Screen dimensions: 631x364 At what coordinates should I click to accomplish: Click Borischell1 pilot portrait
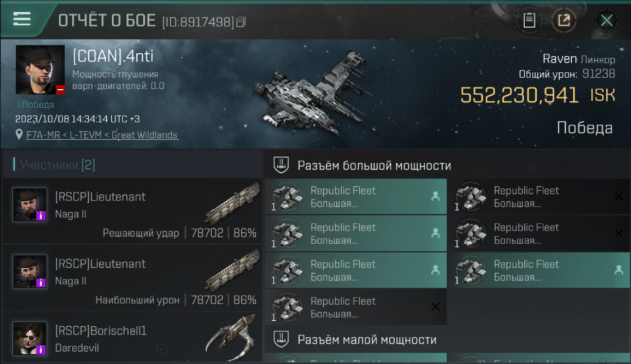click(30, 338)
